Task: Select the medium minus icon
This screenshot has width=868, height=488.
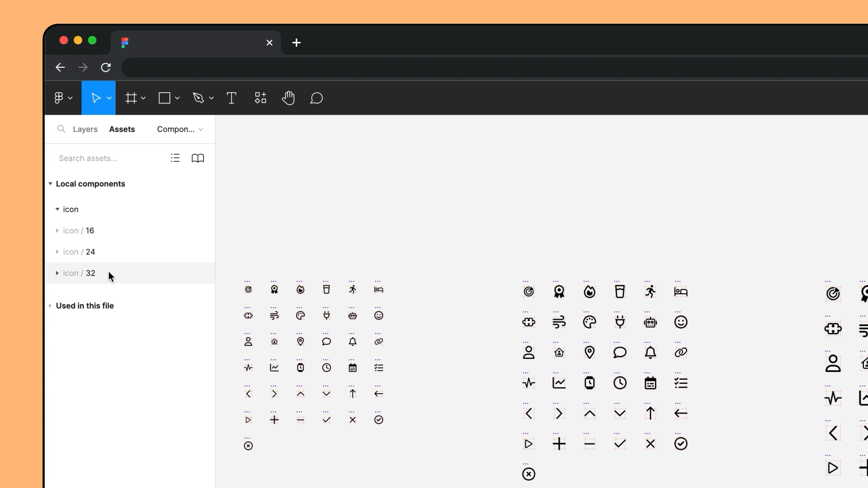Action: 590,444
